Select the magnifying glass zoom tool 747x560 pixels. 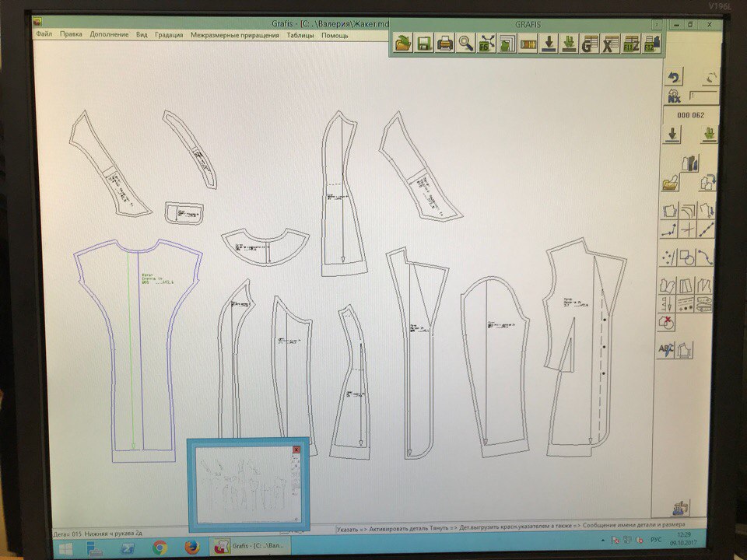[x=466, y=44]
